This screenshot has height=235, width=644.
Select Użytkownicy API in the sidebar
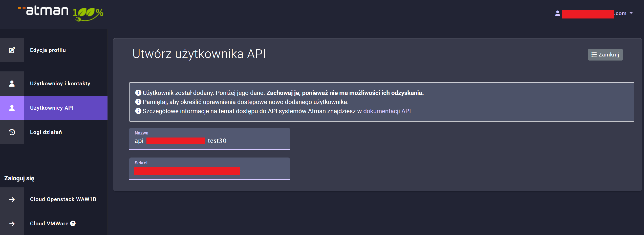click(x=52, y=108)
